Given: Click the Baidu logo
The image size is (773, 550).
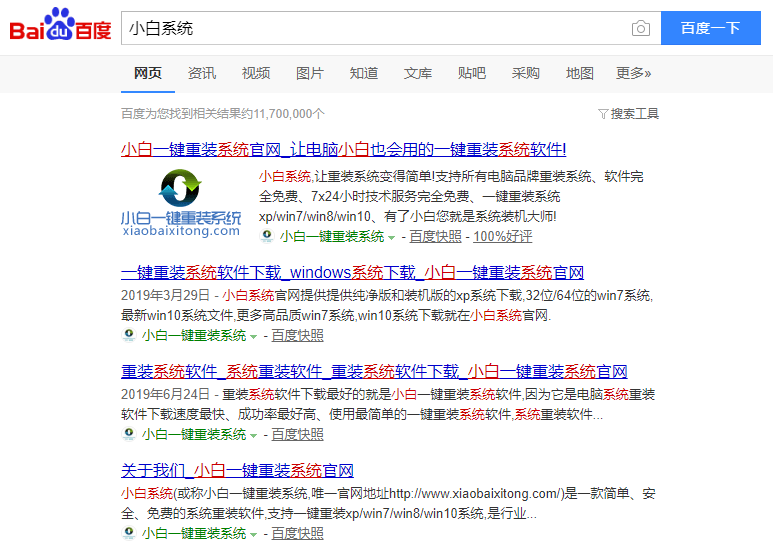Looking at the screenshot, I should 60,25.
